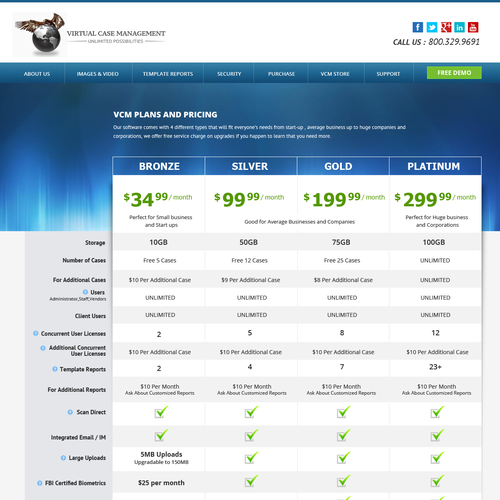Open the Twitter social icon

point(432,27)
